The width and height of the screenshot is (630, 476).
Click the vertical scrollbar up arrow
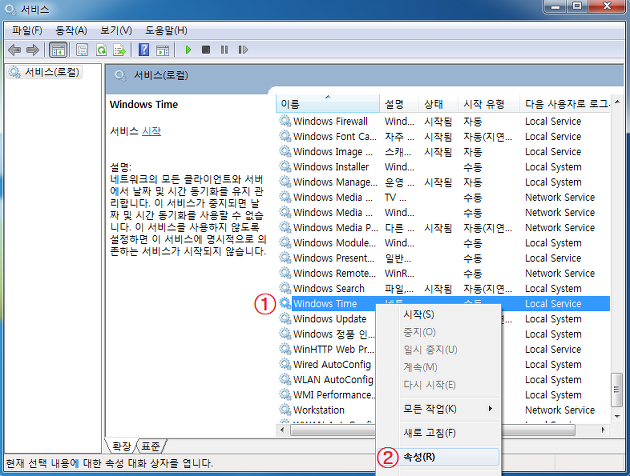pos(617,102)
